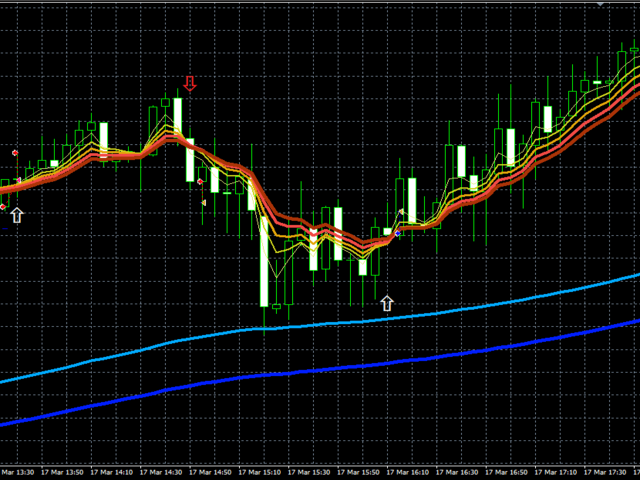This screenshot has width=640, height=480.
Task: Select the red dot beside the left white arrow
Action: (3, 206)
